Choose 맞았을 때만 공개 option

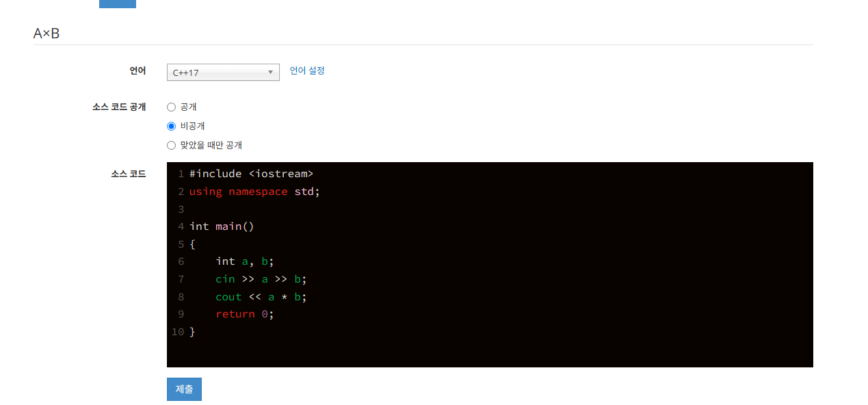tap(171, 145)
